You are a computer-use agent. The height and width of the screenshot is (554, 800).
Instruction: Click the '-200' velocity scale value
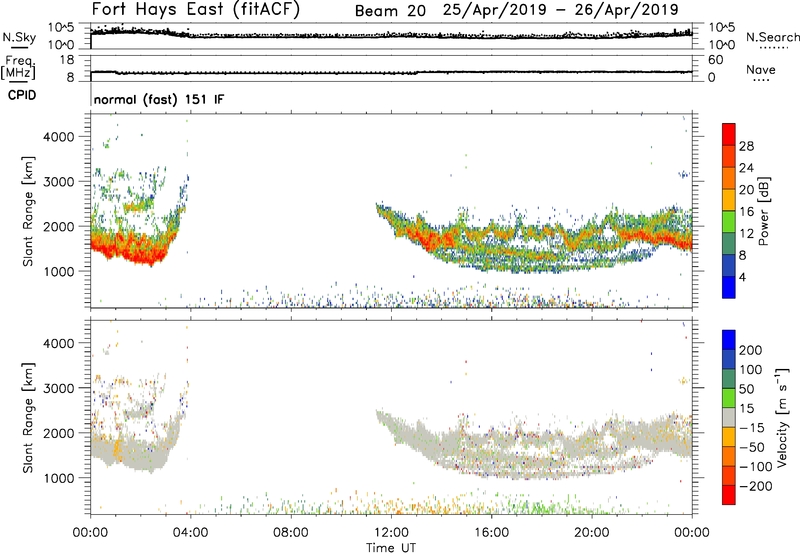pos(756,486)
